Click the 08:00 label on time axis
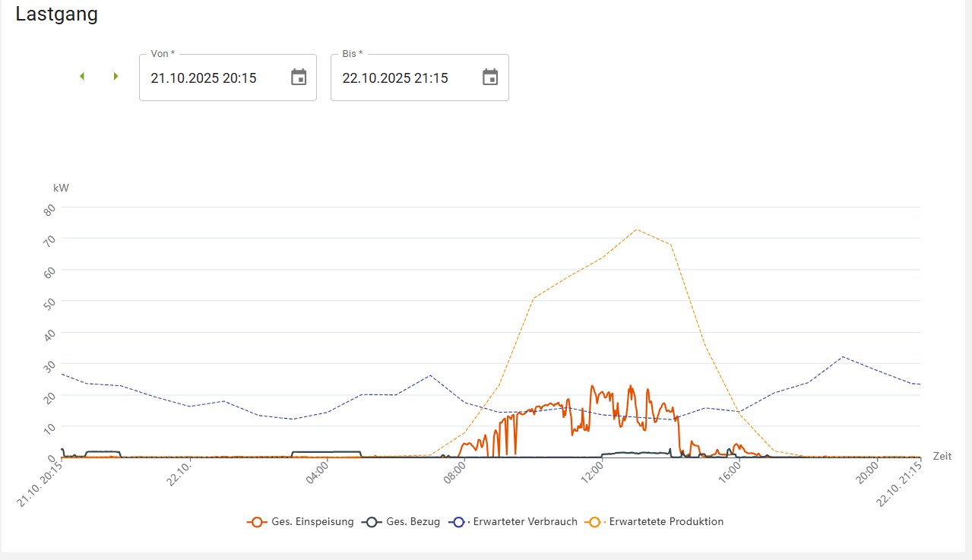This screenshot has width=972, height=560. 454,470
